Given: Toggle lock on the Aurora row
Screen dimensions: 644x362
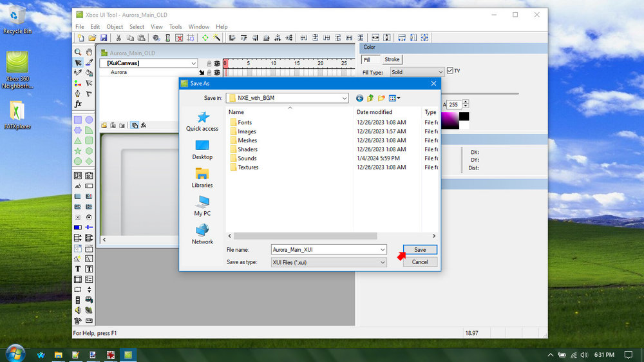Looking at the screenshot, I should coord(209,73).
